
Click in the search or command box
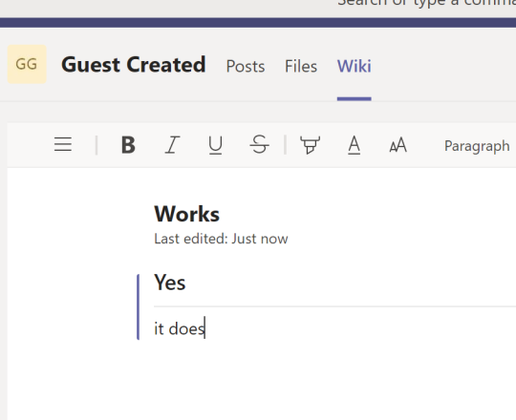(x=426, y=3)
